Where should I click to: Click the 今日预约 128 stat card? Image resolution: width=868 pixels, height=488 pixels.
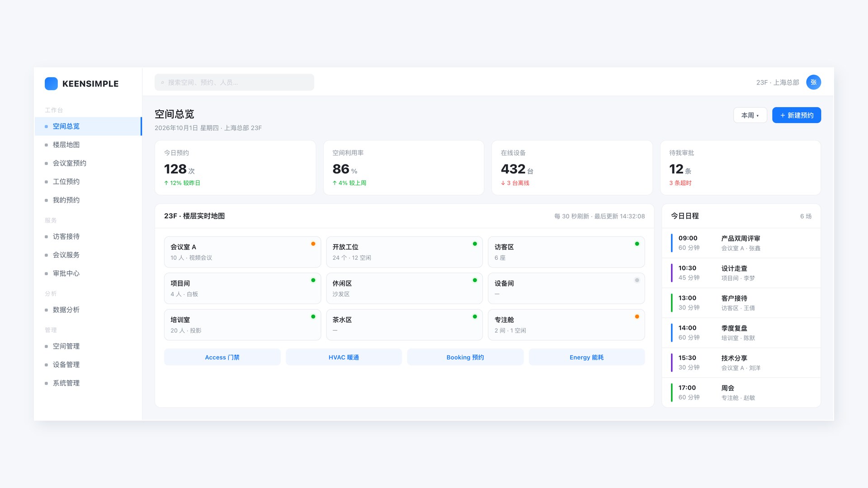point(235,168)
